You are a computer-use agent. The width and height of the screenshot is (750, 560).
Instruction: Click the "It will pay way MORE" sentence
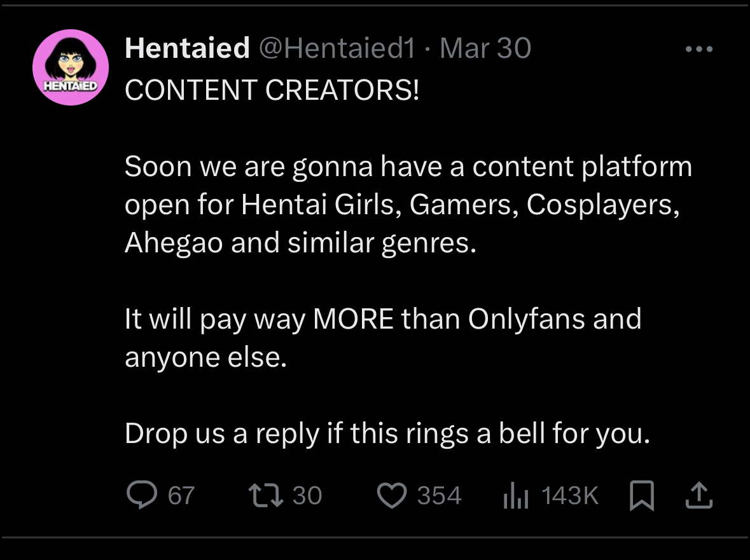382,318
